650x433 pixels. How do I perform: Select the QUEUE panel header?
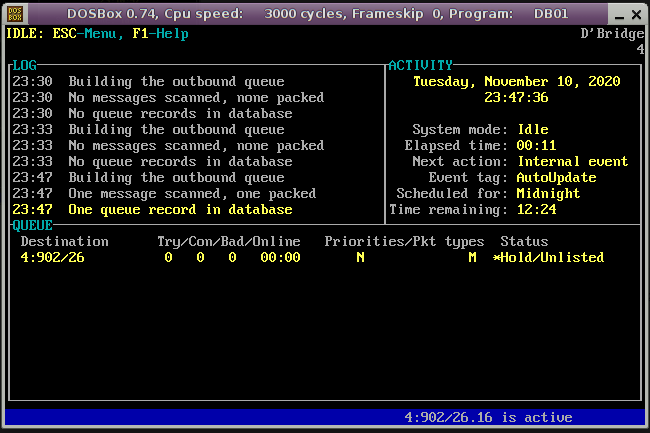click(32, 226)
